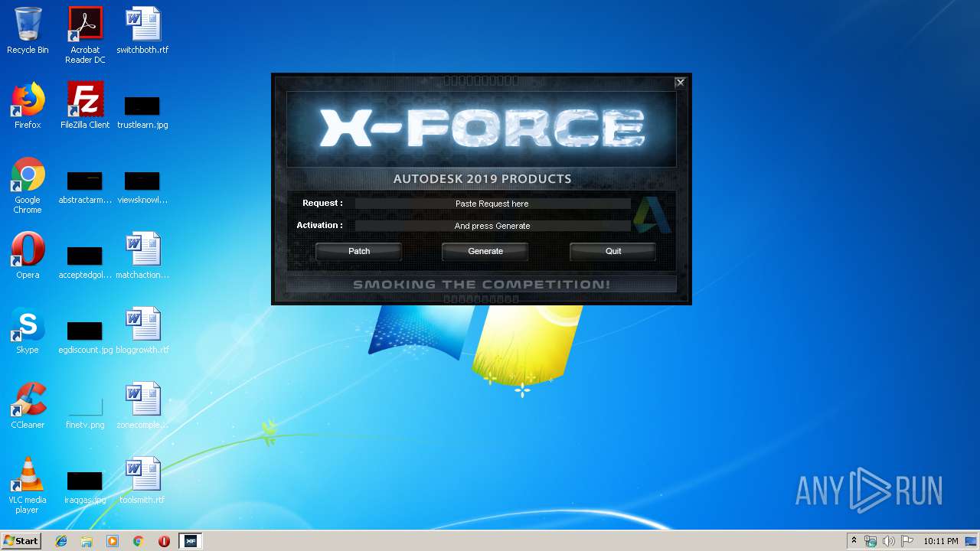
Task: Select the egdiscount.jpg file
Action: [85, 337]
